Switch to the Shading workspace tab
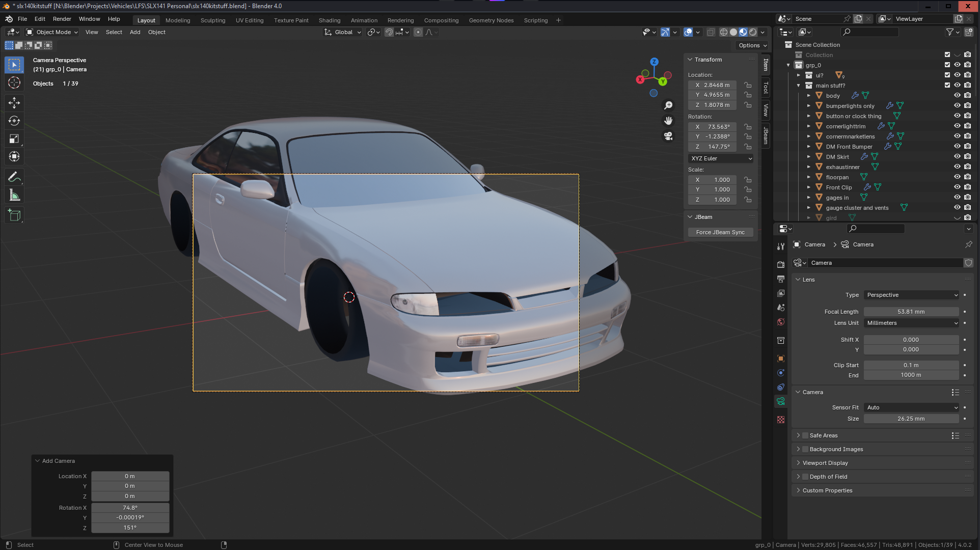 (x=329, y=20)
